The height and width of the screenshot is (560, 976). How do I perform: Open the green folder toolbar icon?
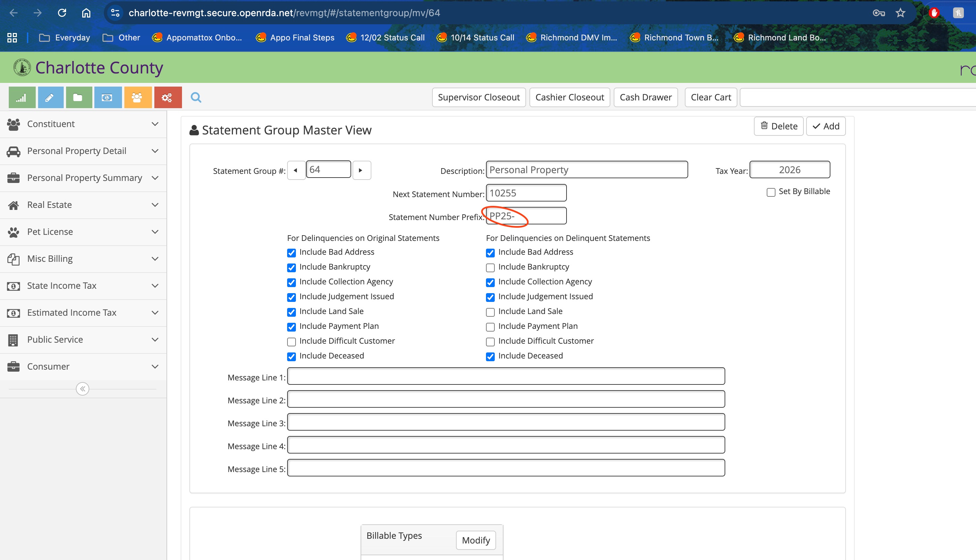click(x=79, y=98)
